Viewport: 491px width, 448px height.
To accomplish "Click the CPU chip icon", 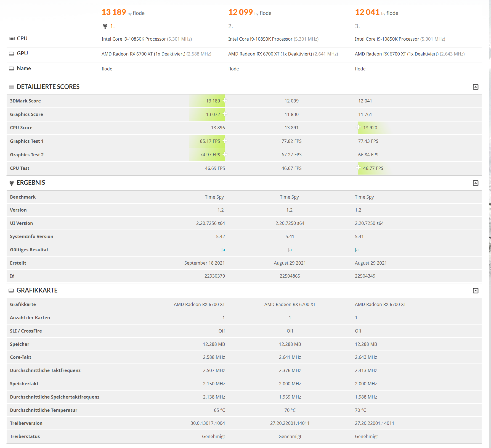I will [x=12, y=39].
